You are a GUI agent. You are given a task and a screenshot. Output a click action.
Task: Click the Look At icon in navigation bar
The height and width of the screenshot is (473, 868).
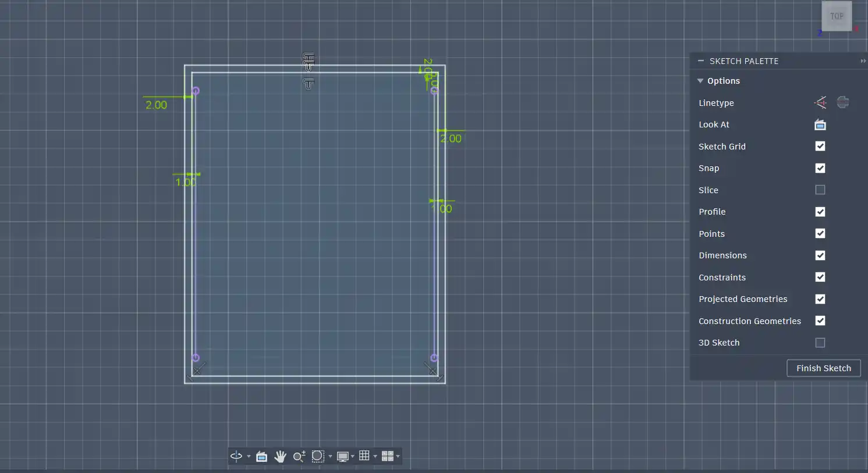pos(261,456)
